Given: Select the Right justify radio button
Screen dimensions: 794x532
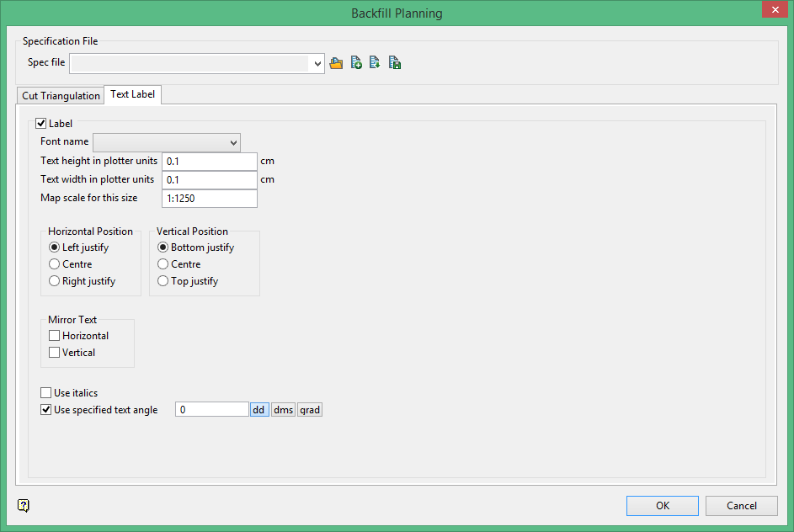Looking at the screenshot, I should pos(55,281).
